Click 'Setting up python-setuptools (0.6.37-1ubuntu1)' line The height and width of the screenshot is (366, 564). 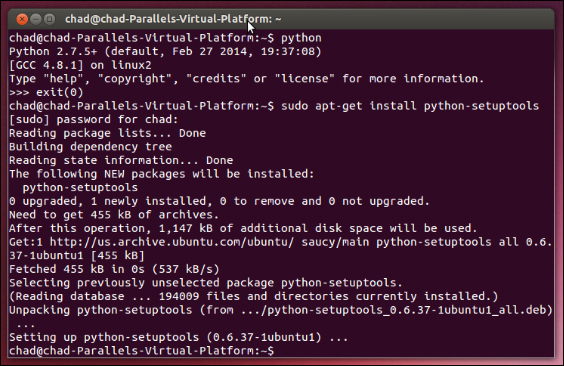178,337
